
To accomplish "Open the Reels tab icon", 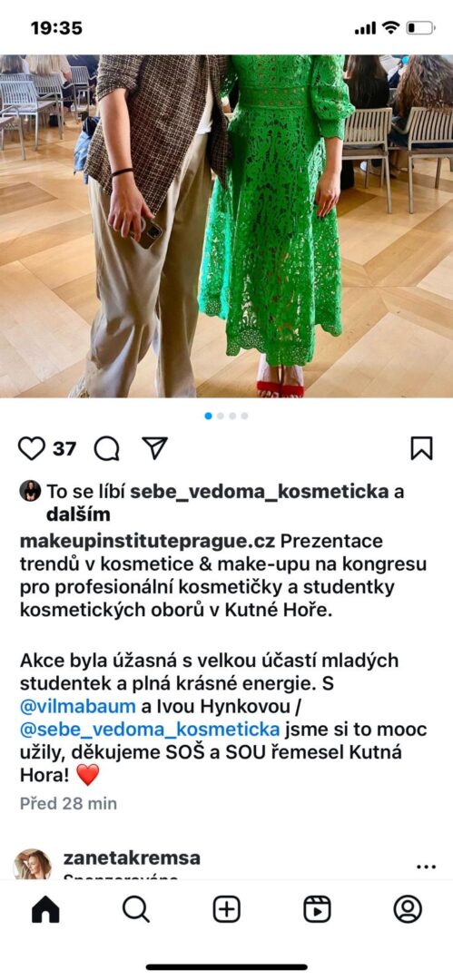I will pos(317,909).
